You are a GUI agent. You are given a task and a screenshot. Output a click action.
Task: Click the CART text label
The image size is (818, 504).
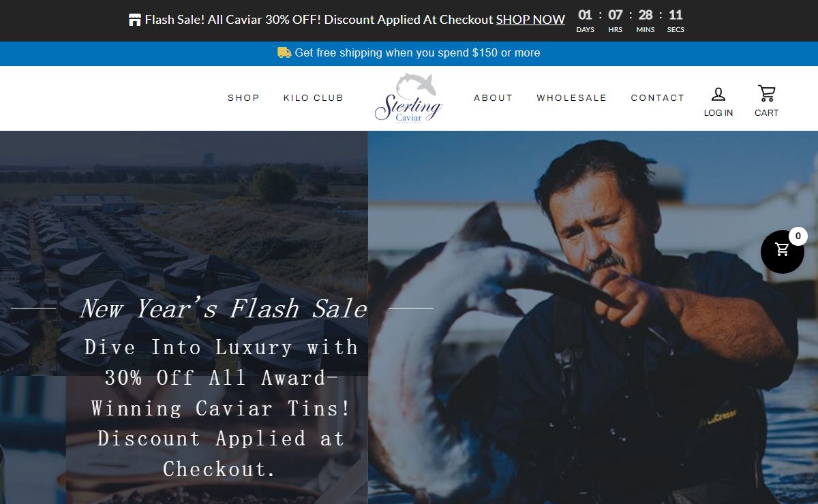(x=766, y=113)
